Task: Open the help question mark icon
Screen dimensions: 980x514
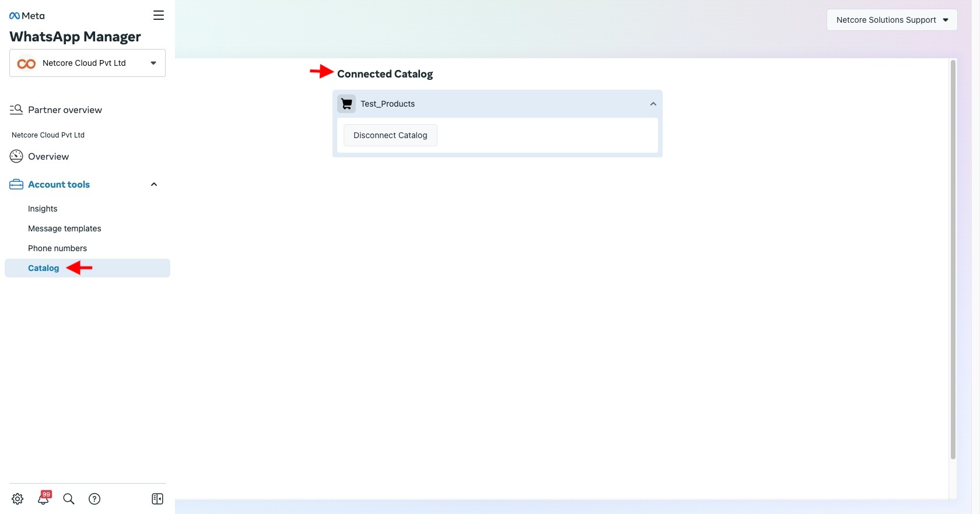Action: (94, 499)
